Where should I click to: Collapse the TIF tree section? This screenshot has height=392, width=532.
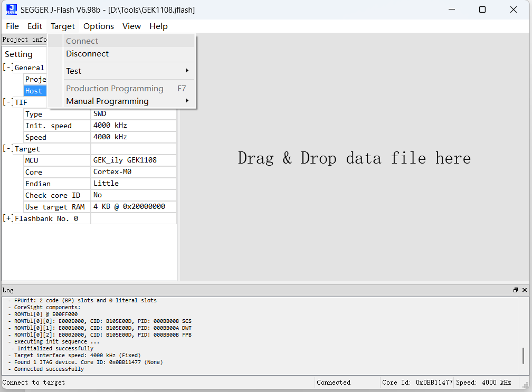point(8,102)
